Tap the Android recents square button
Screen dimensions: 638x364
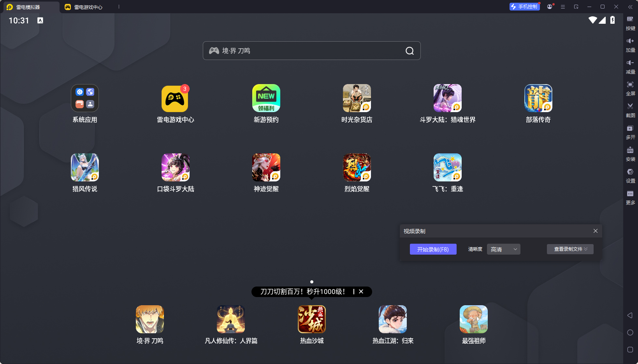[x=630, y=350]
